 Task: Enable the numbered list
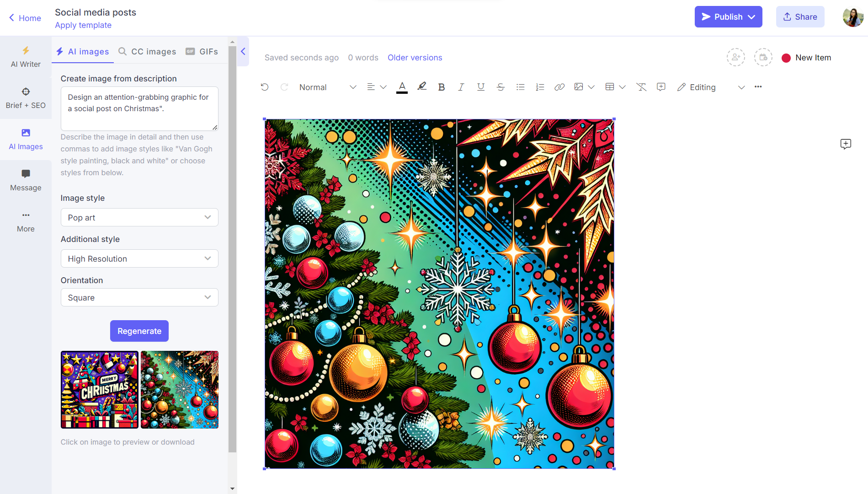[x=540, y=86]
